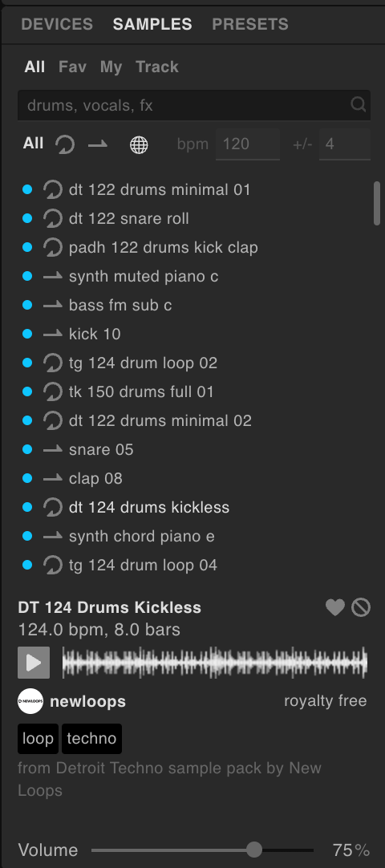
Task: Play the DT 124 Drums Kickless preview
Action: pos(34,663)
